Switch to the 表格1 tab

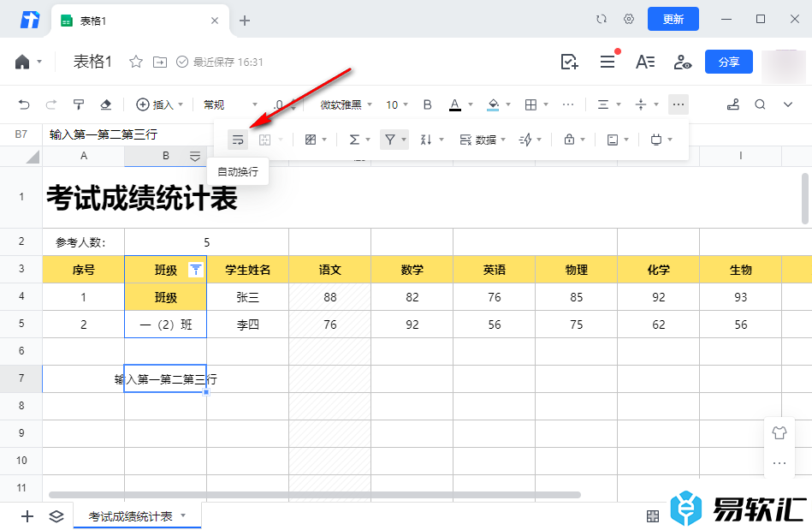[139, 21]
